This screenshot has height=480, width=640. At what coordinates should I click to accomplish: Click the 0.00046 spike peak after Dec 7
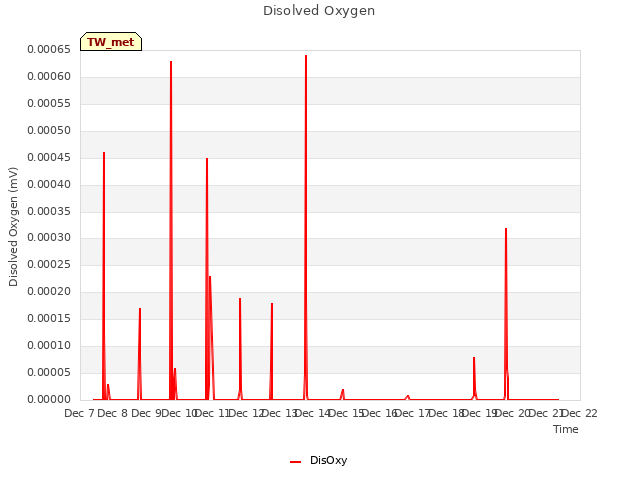104,153
